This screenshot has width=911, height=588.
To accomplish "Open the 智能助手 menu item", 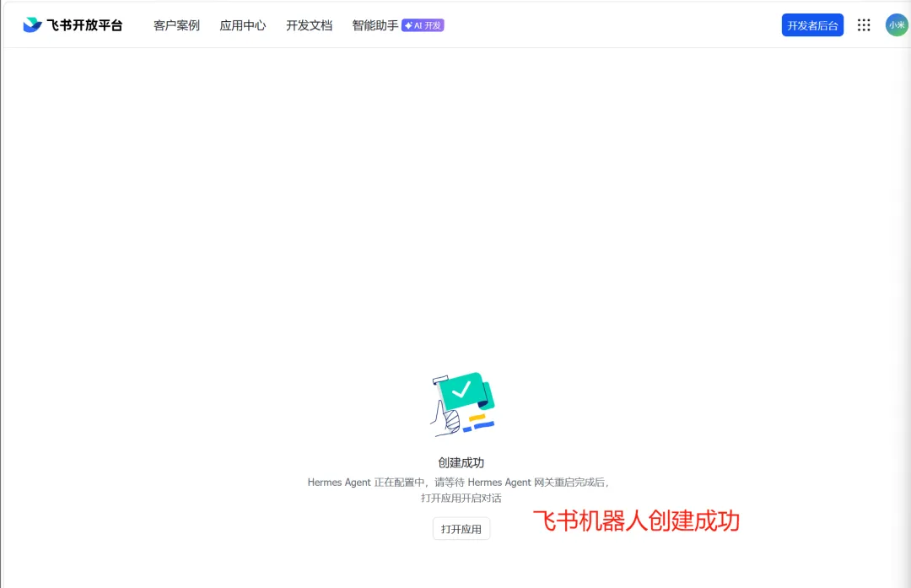I will [x=375, y=25].
